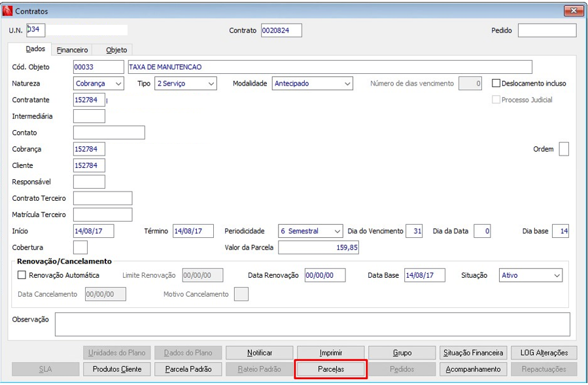The image size is (588, 385).
Task: Click the Dados do Plano button
Action: (x=188, y=353)
